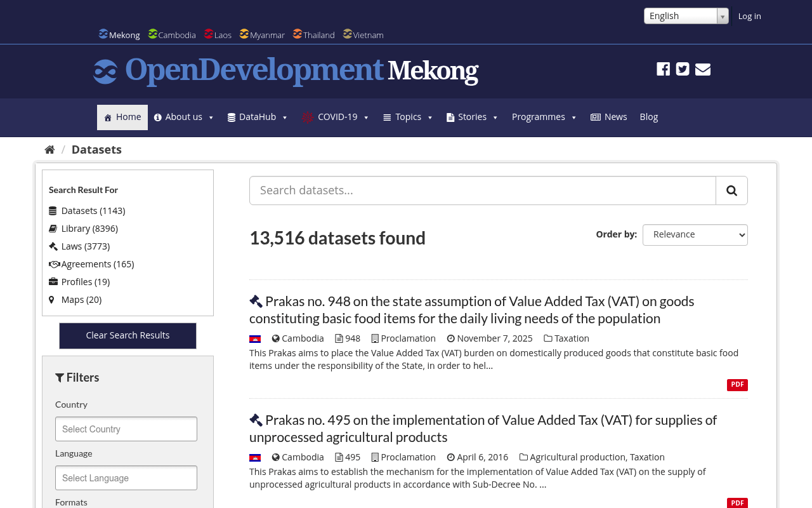Viewport: 812px width, 508px height.
Task: Switch to the Laos site tab
Action: point(218,35)
